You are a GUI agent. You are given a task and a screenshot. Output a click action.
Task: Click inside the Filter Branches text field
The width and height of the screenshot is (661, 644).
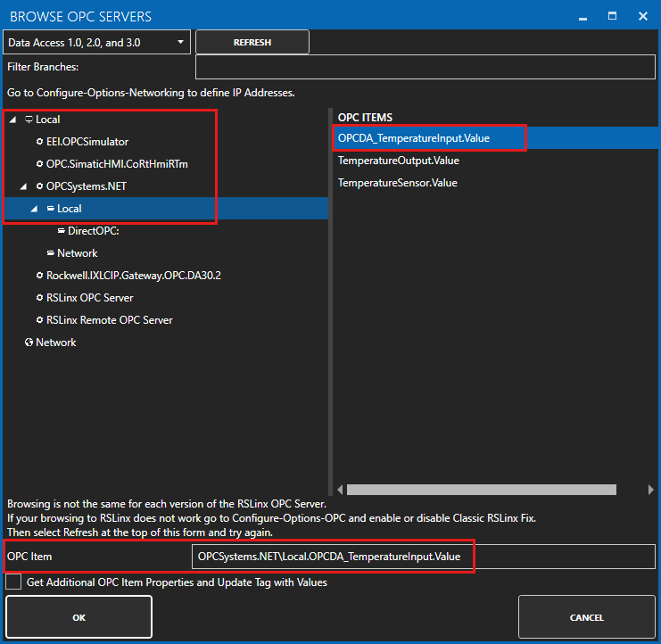[x=426, y=67]
